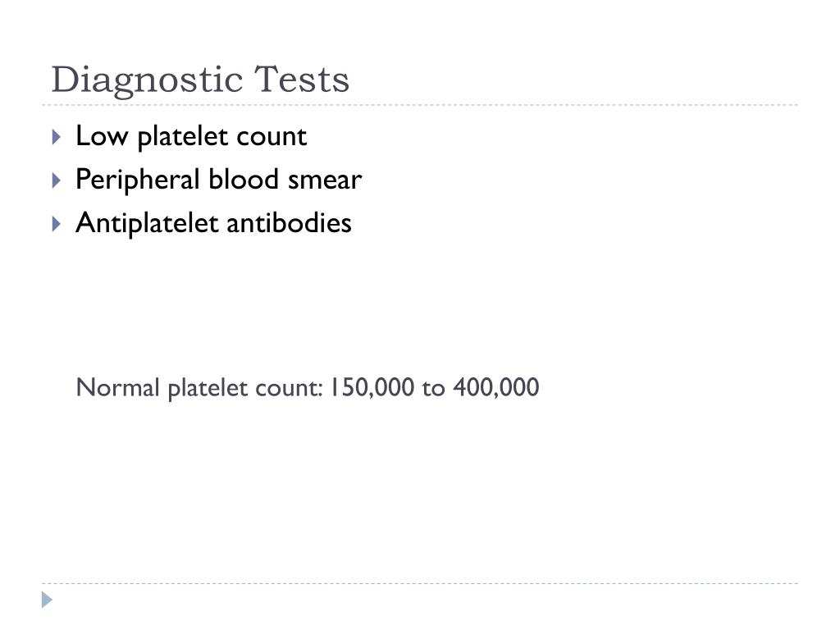The width and height of the screenshot is (840, 630).
Task: Click the word Tests in the title
Action: [x=302, y=80]
